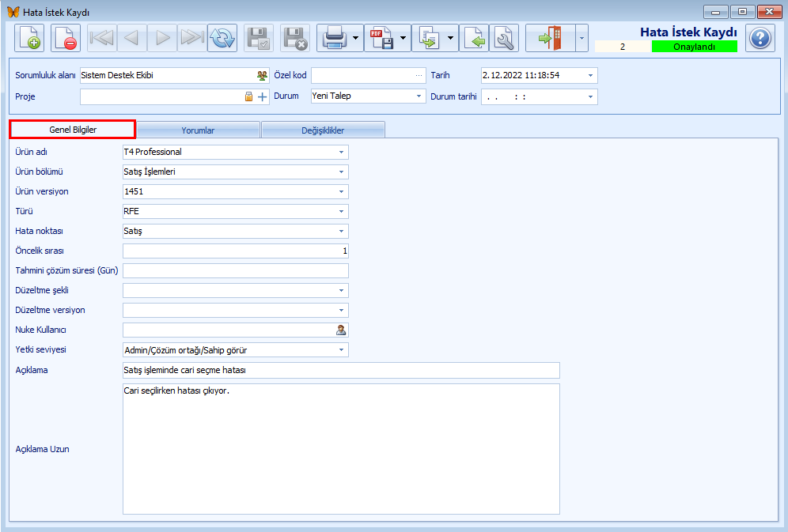This screenshot has width=788, height=532.
Task: Click the printer icon
Action: 333,38
